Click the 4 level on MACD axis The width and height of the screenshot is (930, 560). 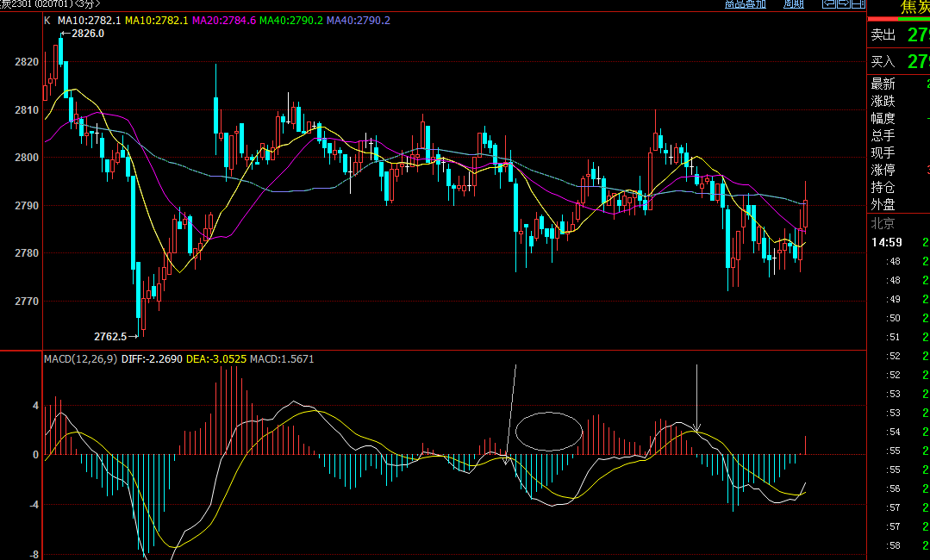pos(35,406)
